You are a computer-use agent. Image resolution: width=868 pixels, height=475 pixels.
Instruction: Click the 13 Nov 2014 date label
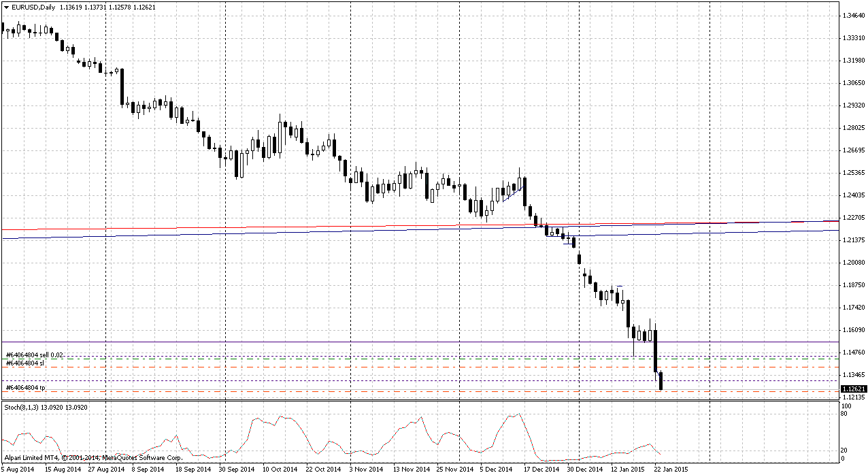(410, 470)
